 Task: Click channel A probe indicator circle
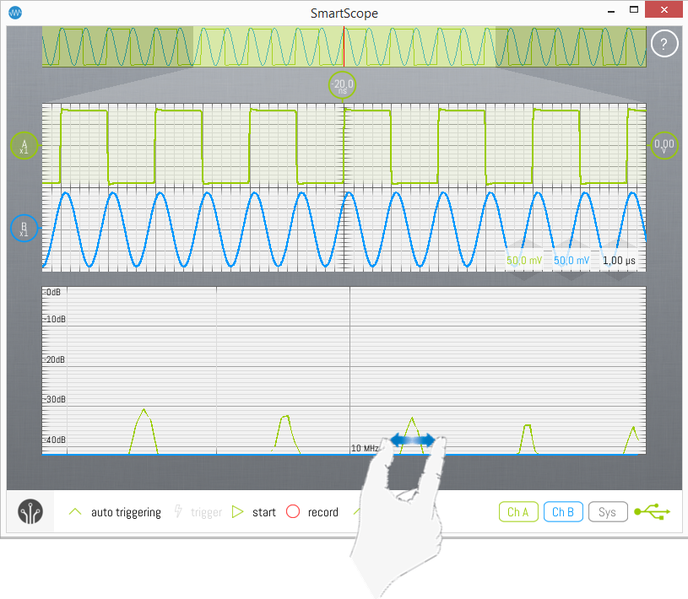click(24, 146)
